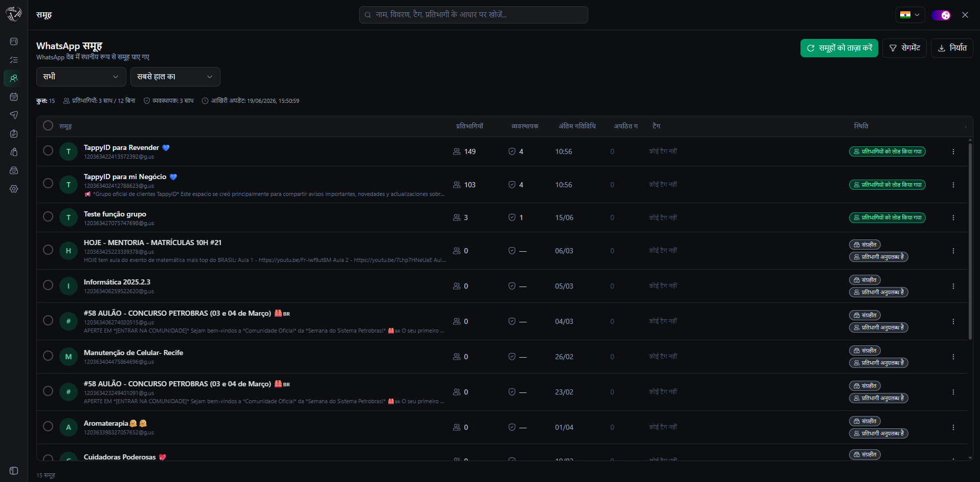Open the calendar icon in sidebar

[x=14, y=97]
